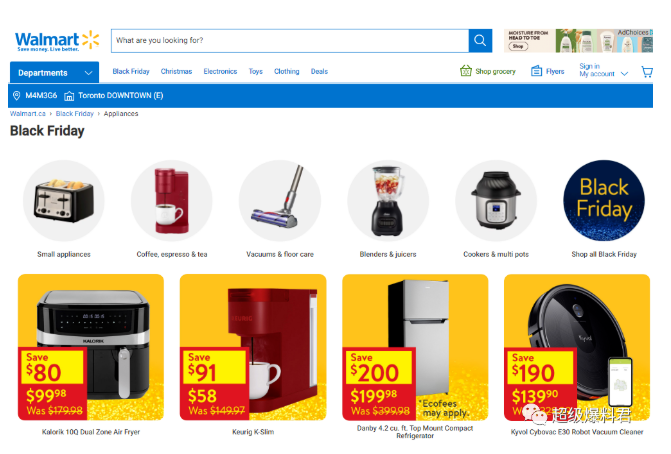Viewport: 671px width, 454px height.
Task: Click the Walmart.ca breadcrumb link
Action: click(x=27, y=114)
